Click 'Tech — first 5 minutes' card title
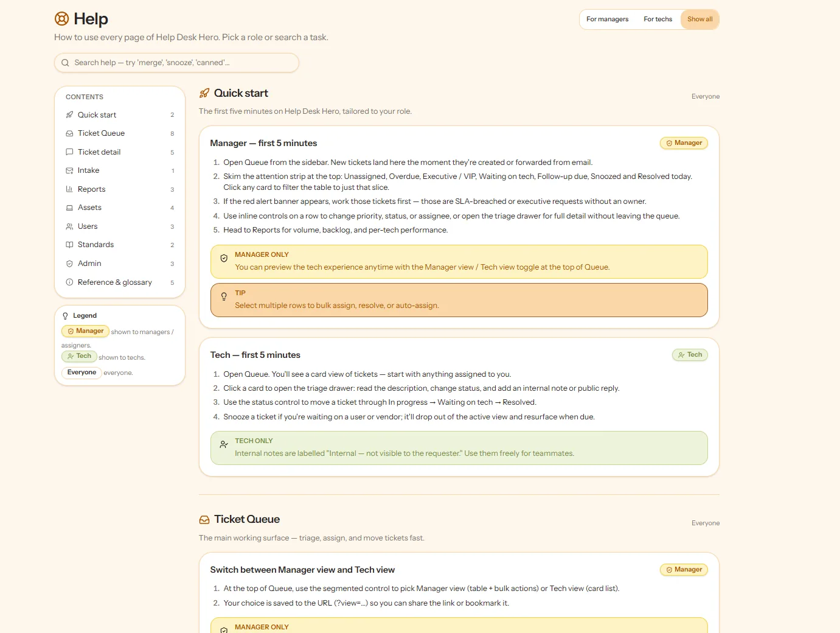Image resolution: width=840 pixels, height=633 pixels. (x=255, y=355)
